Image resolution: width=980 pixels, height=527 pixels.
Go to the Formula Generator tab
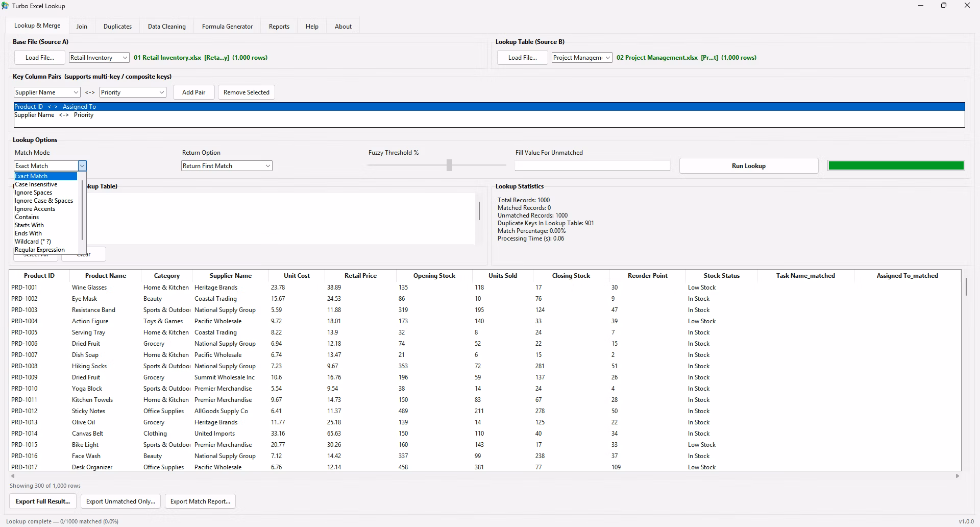(227, 27)
